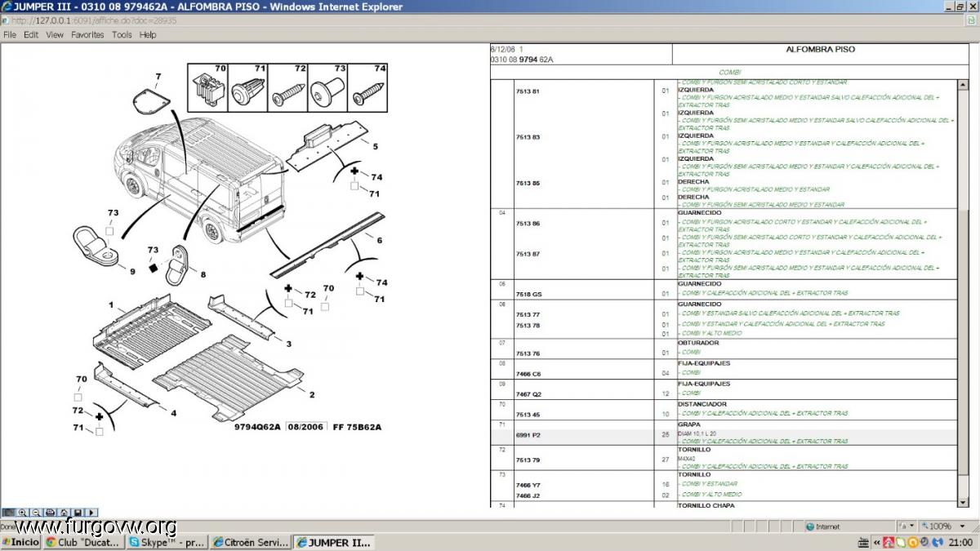Toggle the empty square below 73 near part 9
The width and height of the screenshot is (980, 551).
(x=109, y=230)
